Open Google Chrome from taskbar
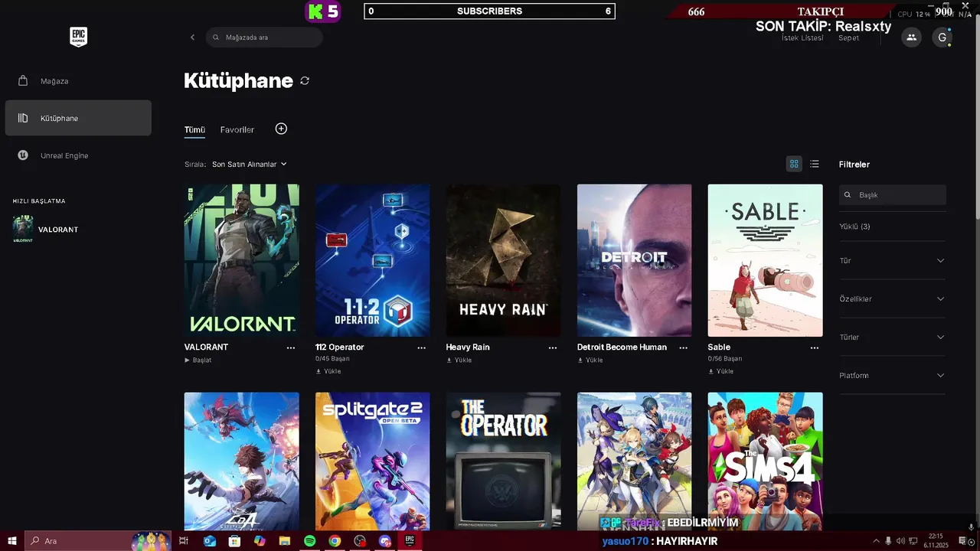The height and width of the screenshot is (551, 980). pyautogui.click(x=335, y=541)
